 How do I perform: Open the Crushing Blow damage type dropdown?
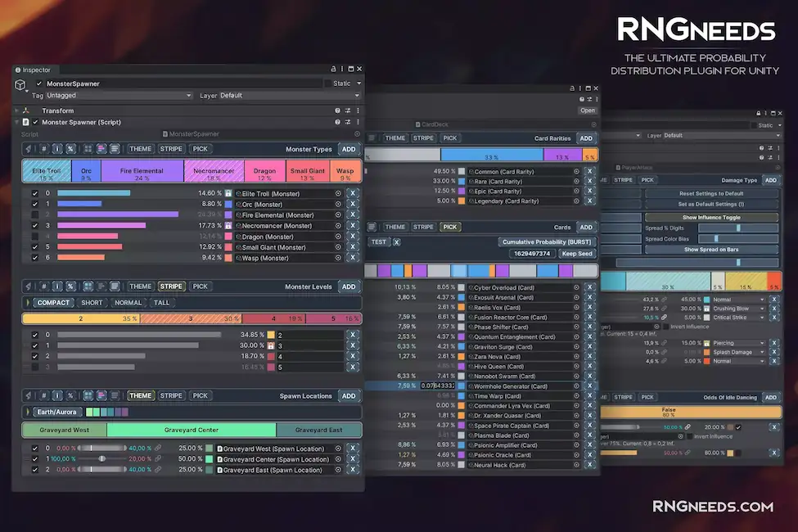[737, 309]
